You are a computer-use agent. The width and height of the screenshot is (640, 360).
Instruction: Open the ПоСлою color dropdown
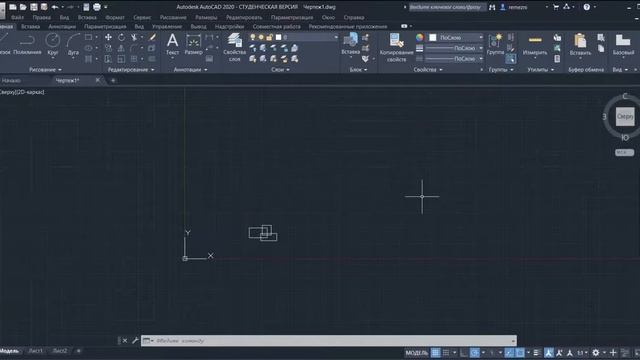(x=481, y=37)
